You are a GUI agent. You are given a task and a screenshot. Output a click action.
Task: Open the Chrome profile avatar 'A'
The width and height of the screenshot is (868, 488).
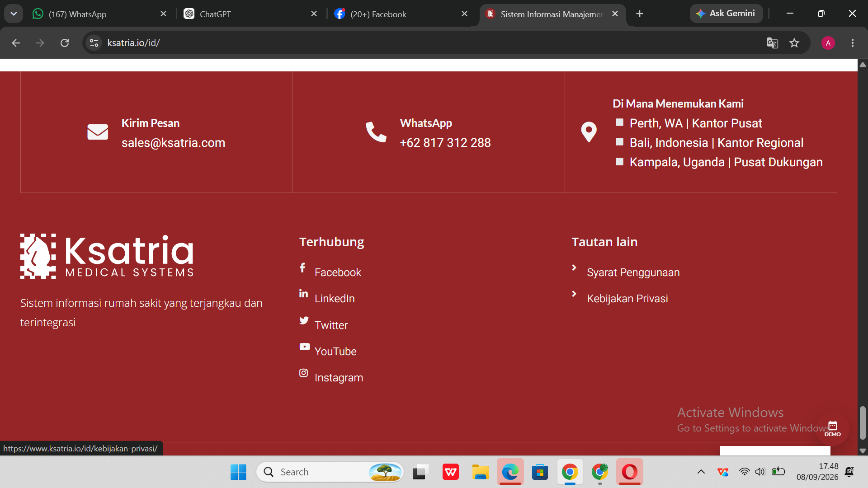point(828,43)
